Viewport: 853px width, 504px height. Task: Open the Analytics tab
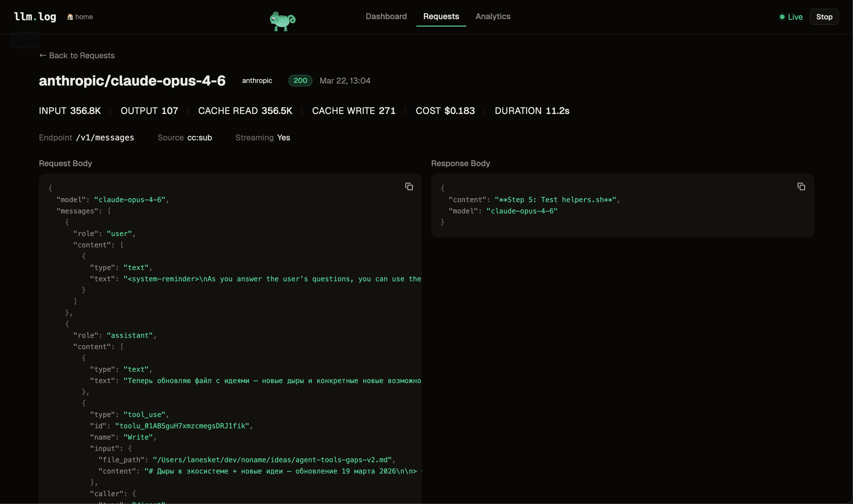(x=493, y=16)
